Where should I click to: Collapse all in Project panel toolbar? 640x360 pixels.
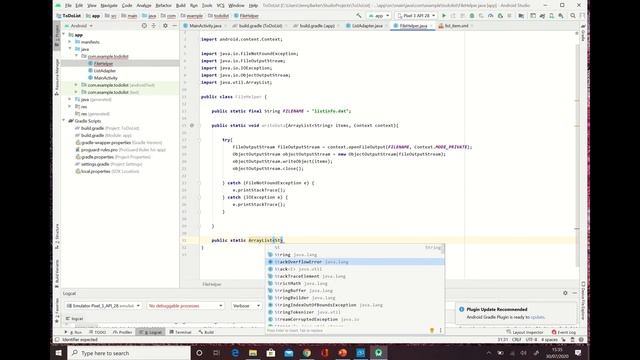pyautogui.click(x=154, y=26)
